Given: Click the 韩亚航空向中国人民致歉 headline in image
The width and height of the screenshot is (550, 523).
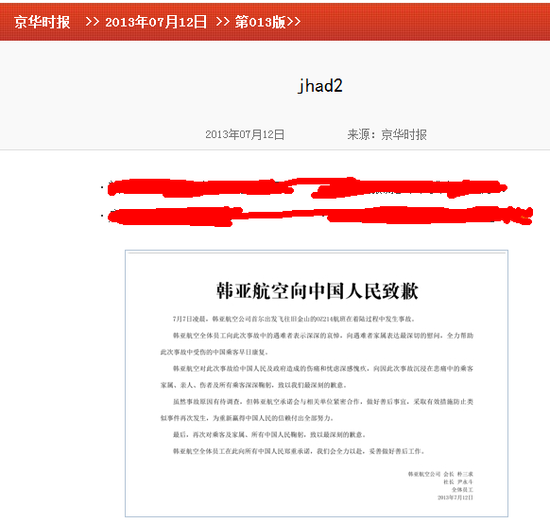Looking at the screenshot, I should point(317,291).
